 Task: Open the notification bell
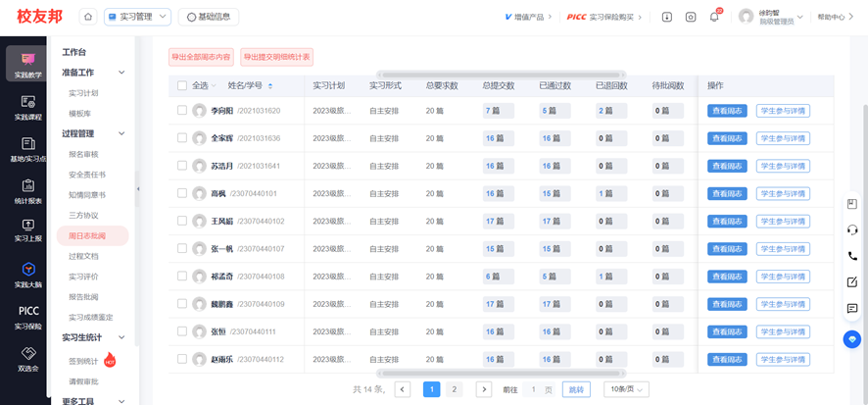point(714,17)
